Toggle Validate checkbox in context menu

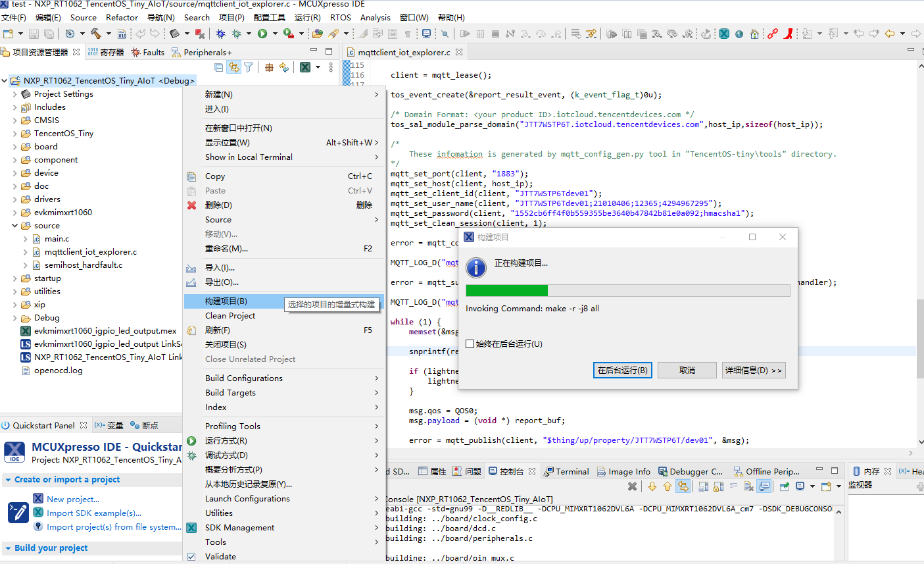coord(191,557)
